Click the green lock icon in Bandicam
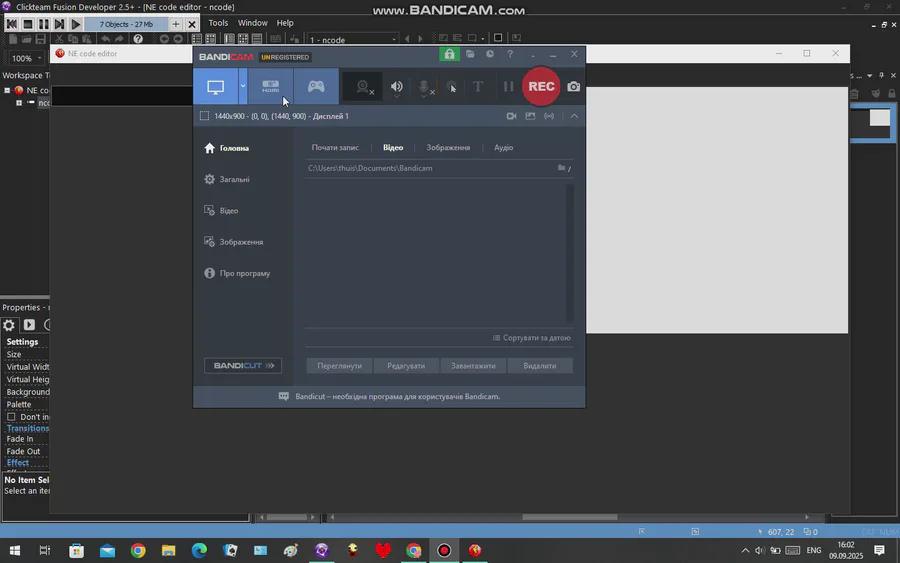The height and width of the screenshot is (563, 900). [x=449, y=54]
